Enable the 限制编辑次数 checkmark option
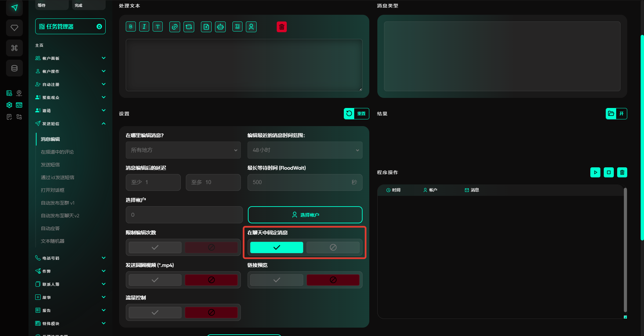The image size is (644, 336). pyautogui.click(x=155, y=247)
